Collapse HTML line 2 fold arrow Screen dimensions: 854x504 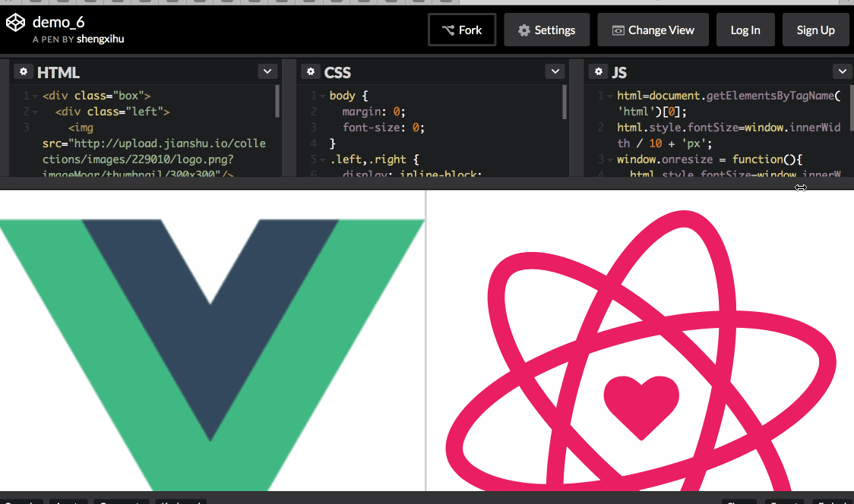[35, 112]
